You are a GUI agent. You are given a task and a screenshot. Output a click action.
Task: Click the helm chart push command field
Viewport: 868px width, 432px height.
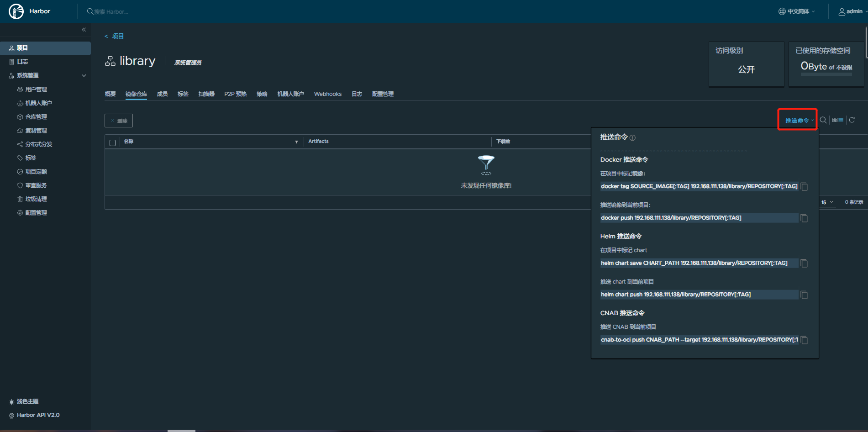click(699, 295)
